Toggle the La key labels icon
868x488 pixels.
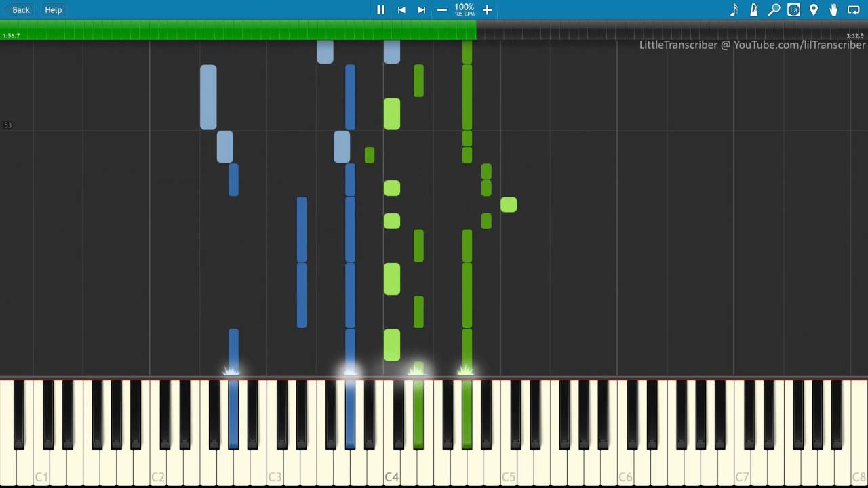click(793, 9)
